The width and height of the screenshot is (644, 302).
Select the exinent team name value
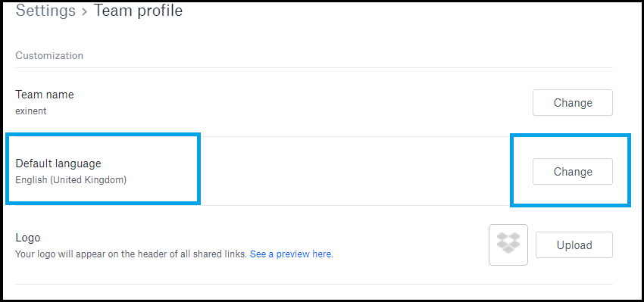31,111
